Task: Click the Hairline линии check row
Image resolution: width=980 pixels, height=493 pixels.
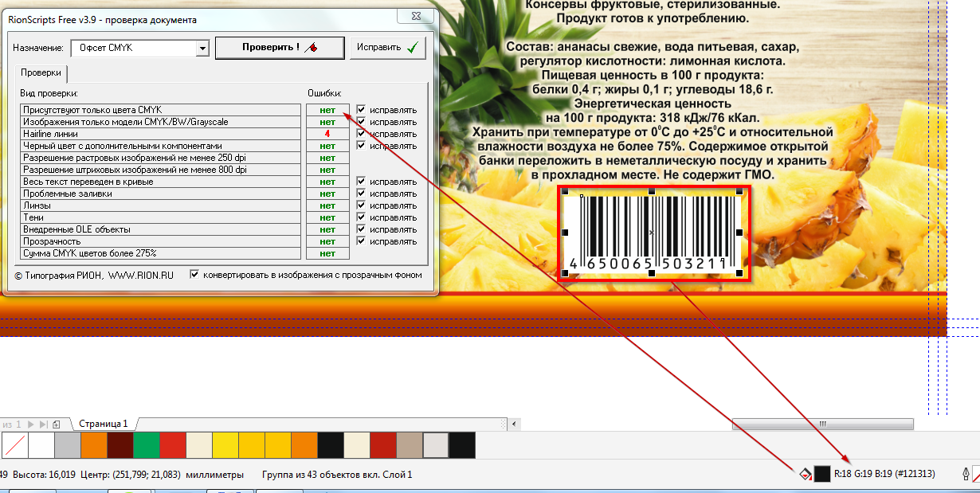Action: (161, 134)
